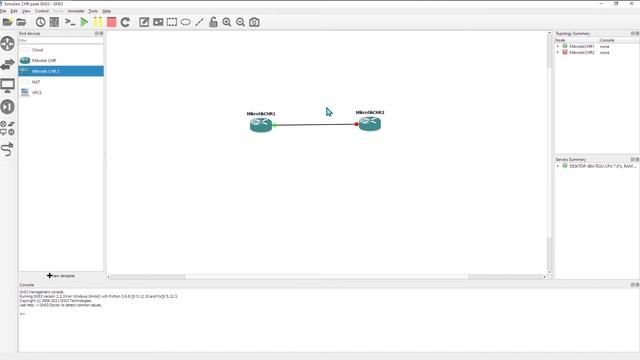Browse switches category in sidebar
This screenshot has width=640, height=360.
tap(7, 64)
